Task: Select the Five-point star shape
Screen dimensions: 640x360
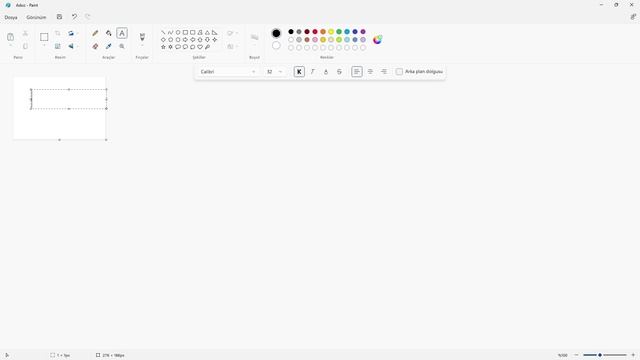Action: [163, 47]
